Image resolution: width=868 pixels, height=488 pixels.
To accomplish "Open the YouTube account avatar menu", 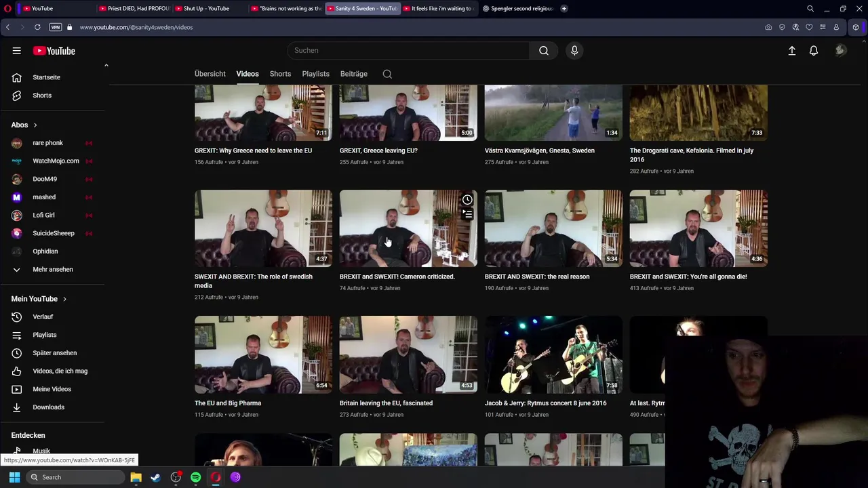I will (x=841, y=51).
